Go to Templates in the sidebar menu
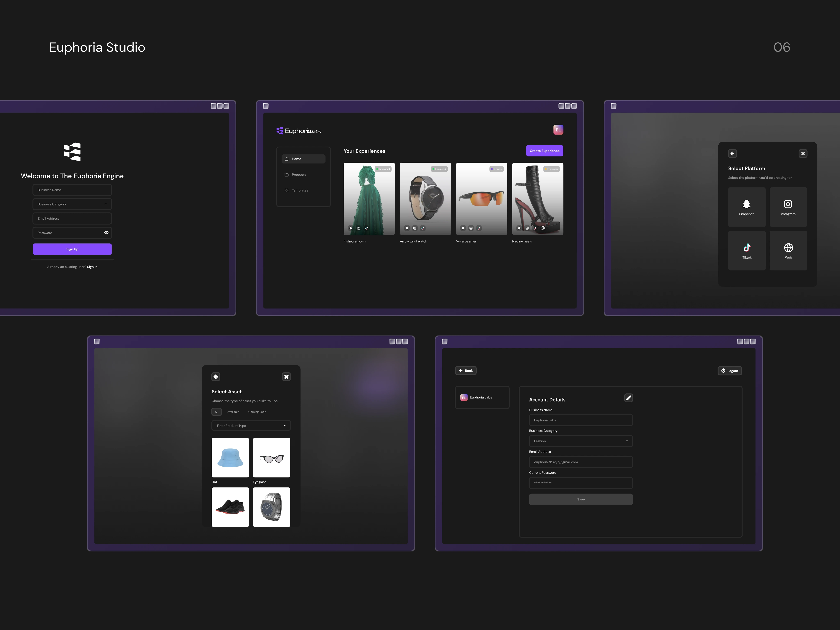840x630 pixels. [x=300, y=190]
